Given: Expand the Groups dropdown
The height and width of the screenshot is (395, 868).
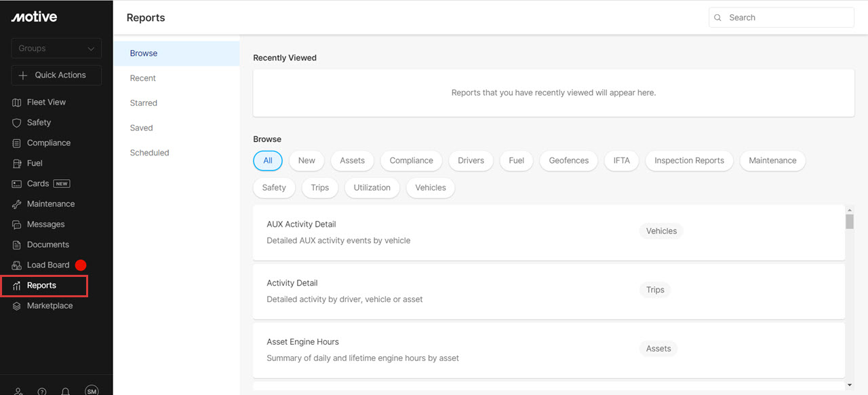Looking at the screenshot, I should point(56,48).
